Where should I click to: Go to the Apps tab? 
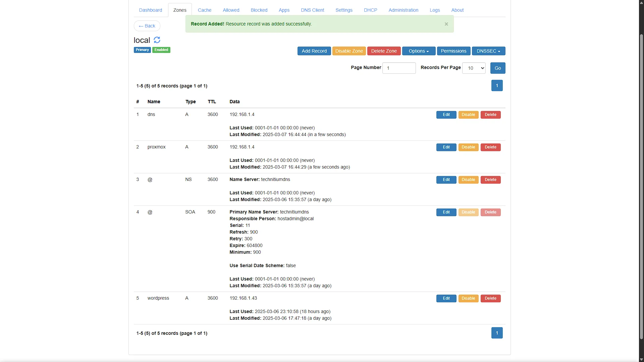click(284, 10)
